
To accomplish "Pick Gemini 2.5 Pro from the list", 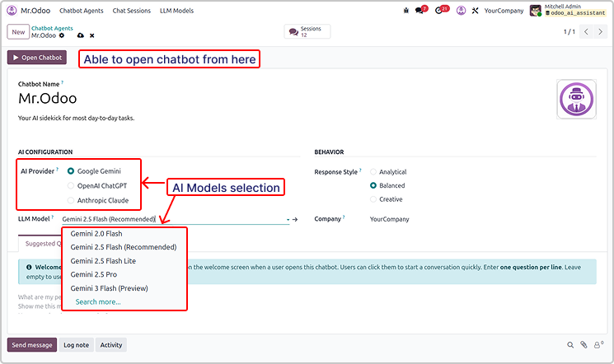I will (96, 273).
